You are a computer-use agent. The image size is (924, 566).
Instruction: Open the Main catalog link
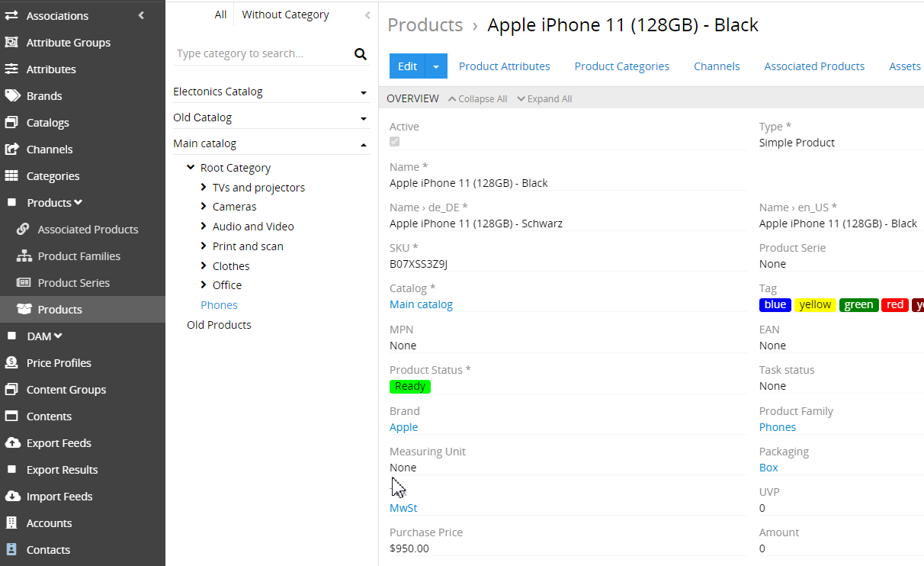(x=421, y=304)
